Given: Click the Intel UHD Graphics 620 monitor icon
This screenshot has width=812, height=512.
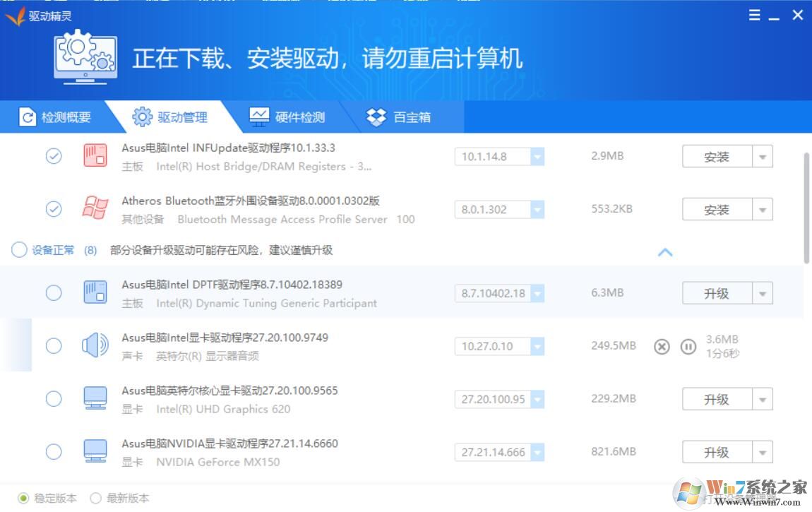Looking at the screenshot, I should (95, 399).
